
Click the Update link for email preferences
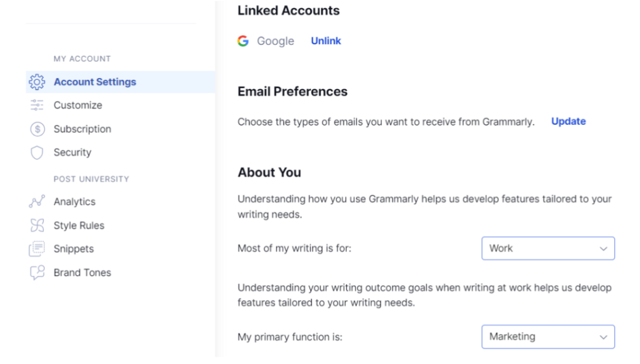coord(568,122)
